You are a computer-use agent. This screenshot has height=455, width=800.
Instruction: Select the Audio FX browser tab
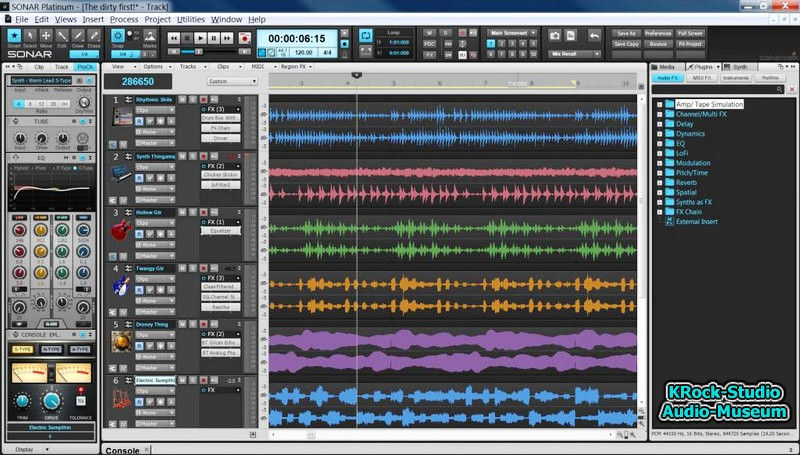pyautogui.click(x=667, y=78)
